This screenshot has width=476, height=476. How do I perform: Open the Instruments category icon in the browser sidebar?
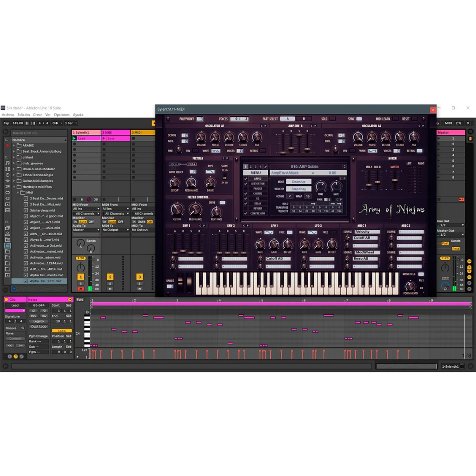point(7,175)
